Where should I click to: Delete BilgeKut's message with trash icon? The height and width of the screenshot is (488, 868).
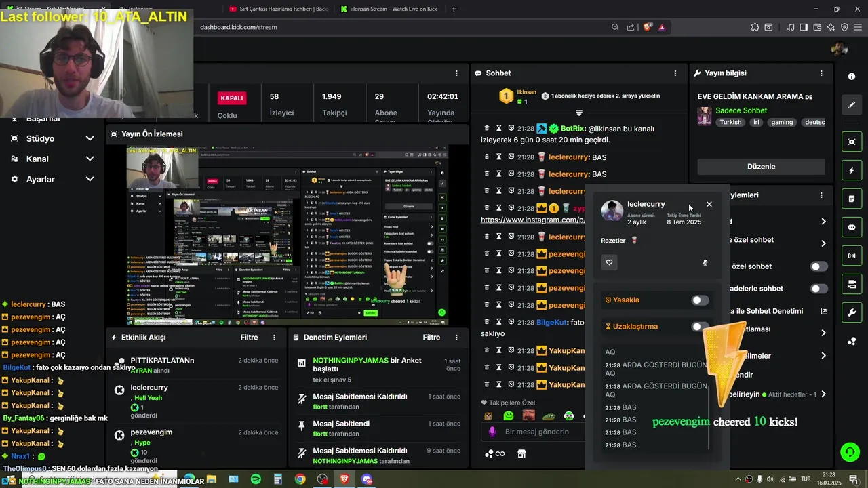point(486,322)
